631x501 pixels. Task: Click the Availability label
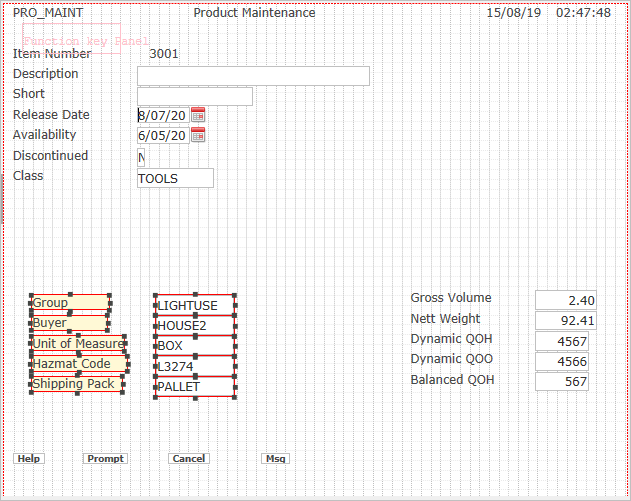coord(44,134)
